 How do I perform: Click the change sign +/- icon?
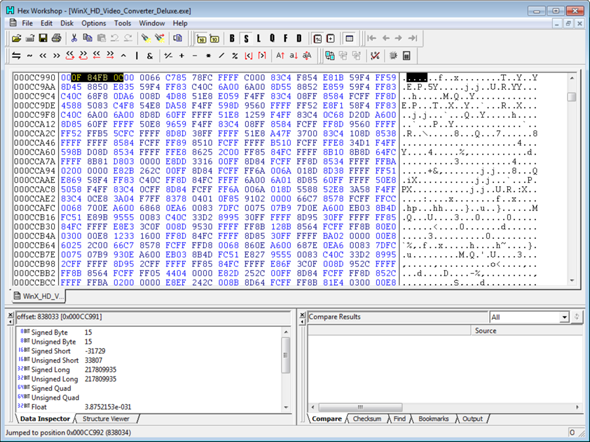point(168,56)
